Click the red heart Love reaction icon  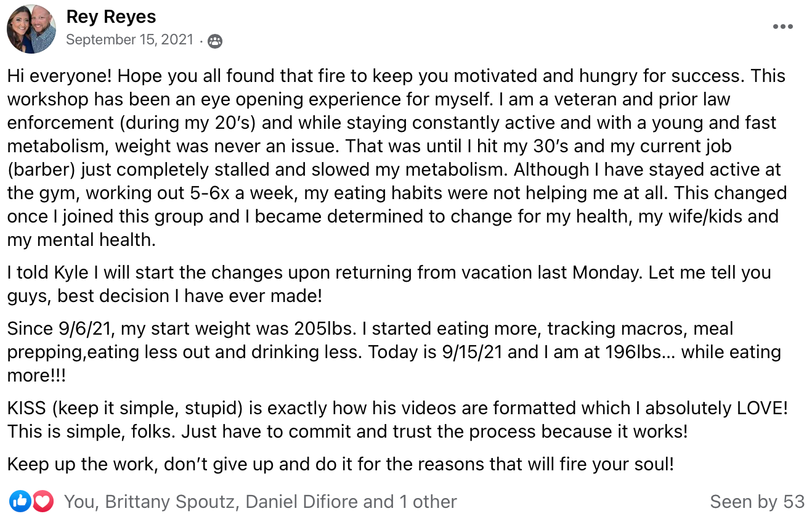point(43,502)
